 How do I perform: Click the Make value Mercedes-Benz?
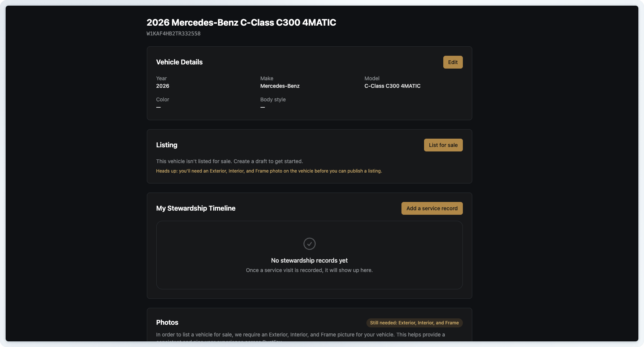pyautogui.click(x=280, y=86)
